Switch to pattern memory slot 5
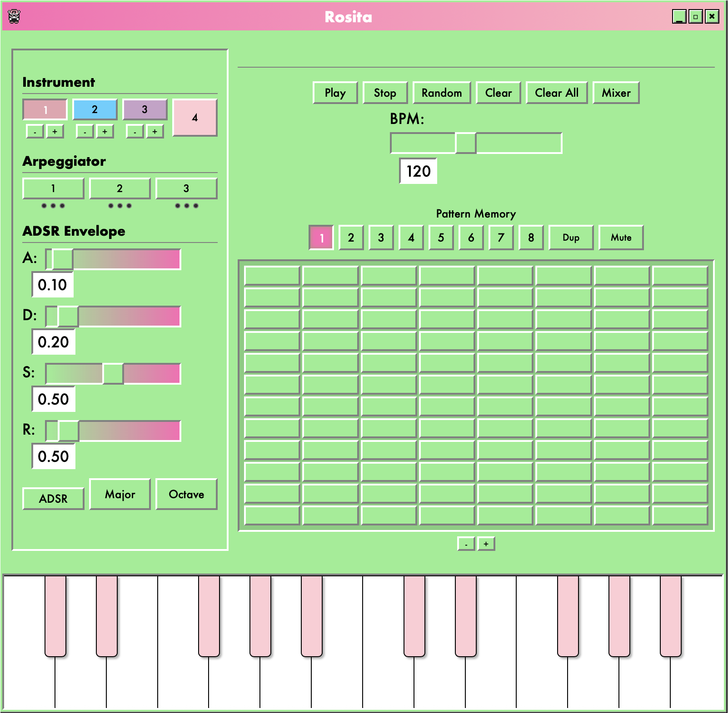This screenshot has height=713, width=728. [x=441, y=238]
